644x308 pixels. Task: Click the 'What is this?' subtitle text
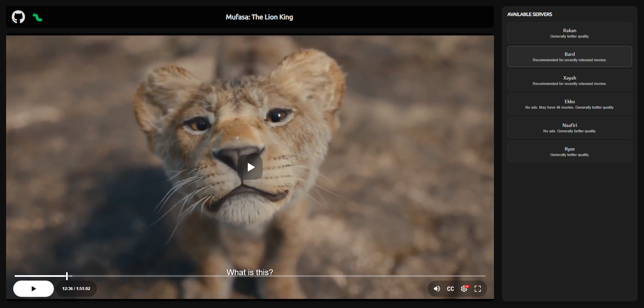[x=250, y=272]
